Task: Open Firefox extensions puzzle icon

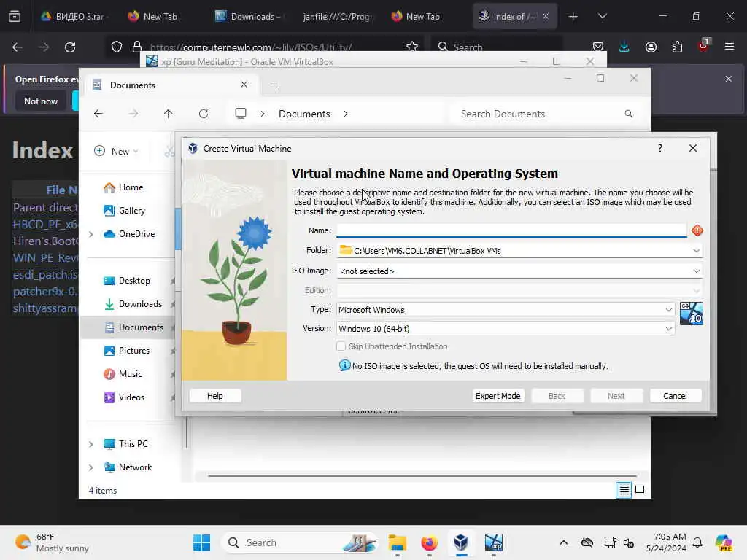Action: click(677, 47)
